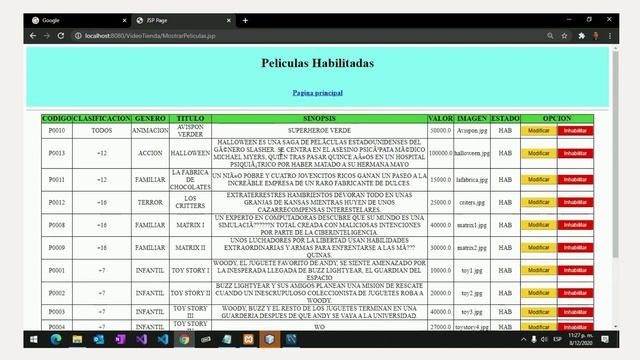Click the microphone icon in system tray
Screen dimensions: 640x360
[x=534, y=340]
